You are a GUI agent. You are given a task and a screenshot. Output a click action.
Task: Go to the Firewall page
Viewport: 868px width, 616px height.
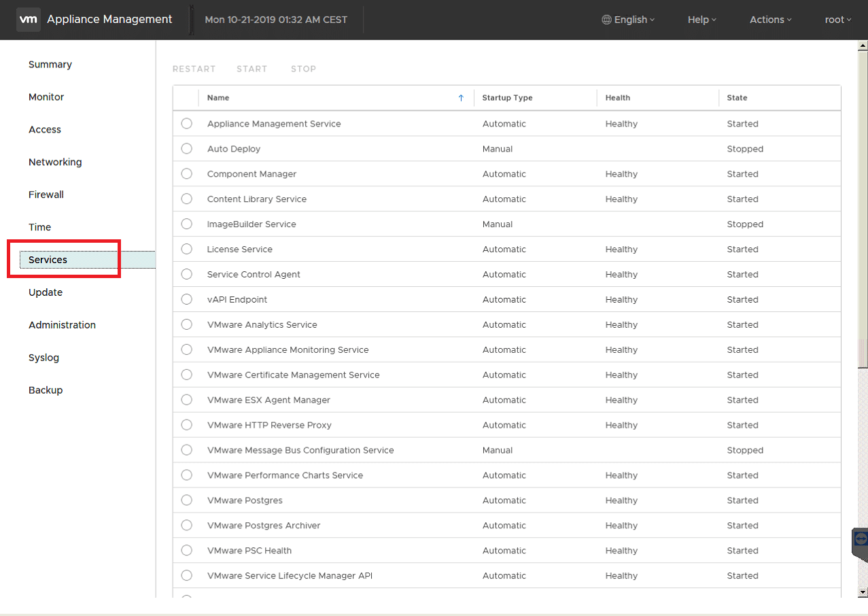point(46,195)
